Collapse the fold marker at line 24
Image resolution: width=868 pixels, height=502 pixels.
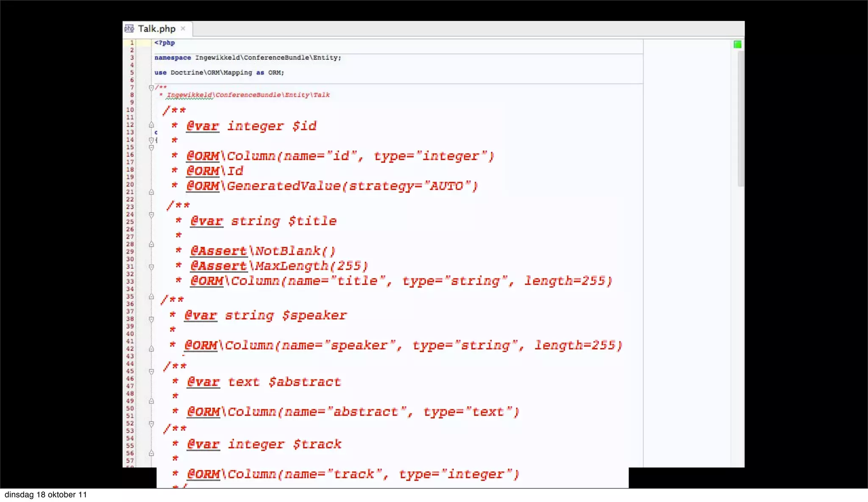151,215
